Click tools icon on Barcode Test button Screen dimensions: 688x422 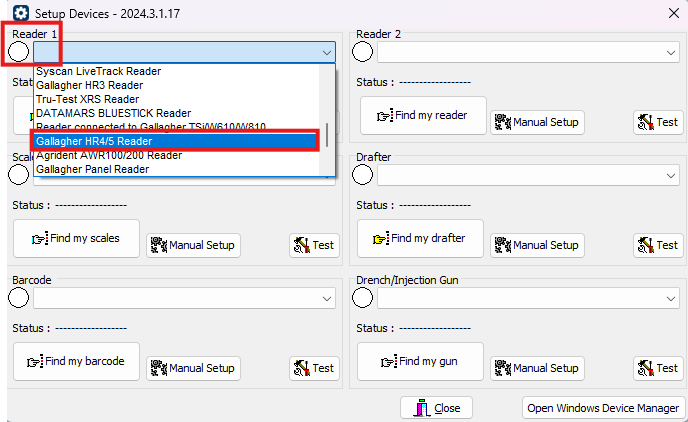[x=301, y=368]
